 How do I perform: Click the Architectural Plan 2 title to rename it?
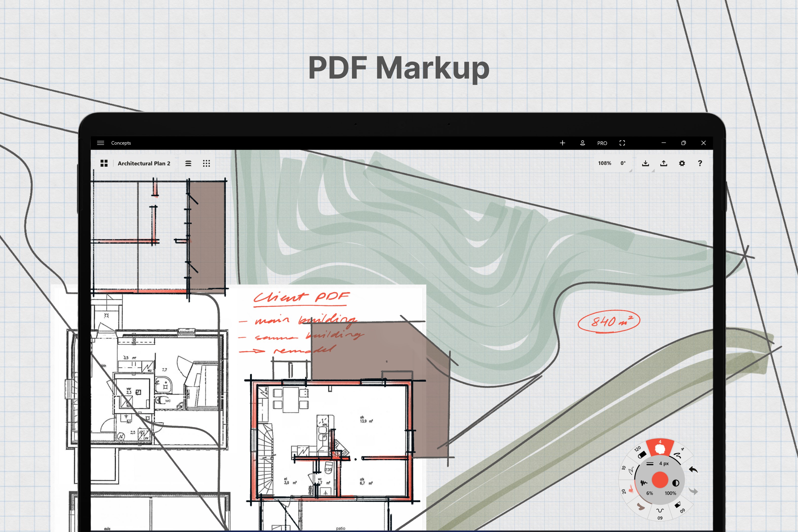[x=144, y=163]
